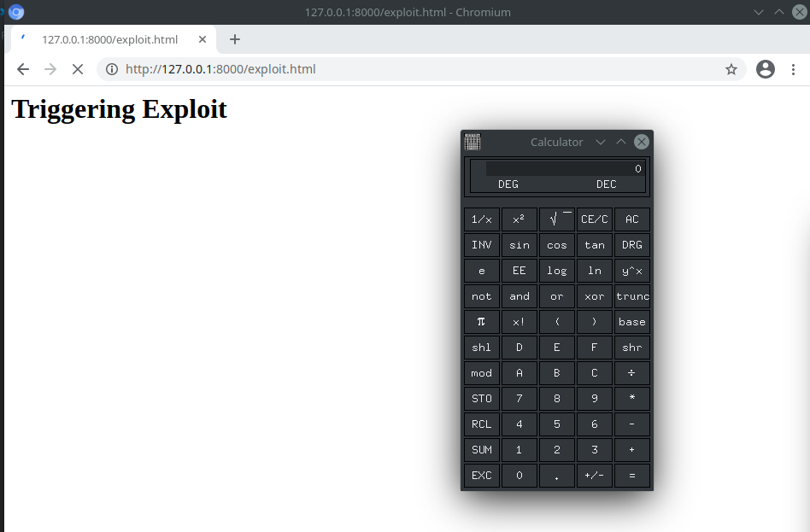Toggle the base number system key
The width and height of the screenshot is (810, 532).
[632, 322]
